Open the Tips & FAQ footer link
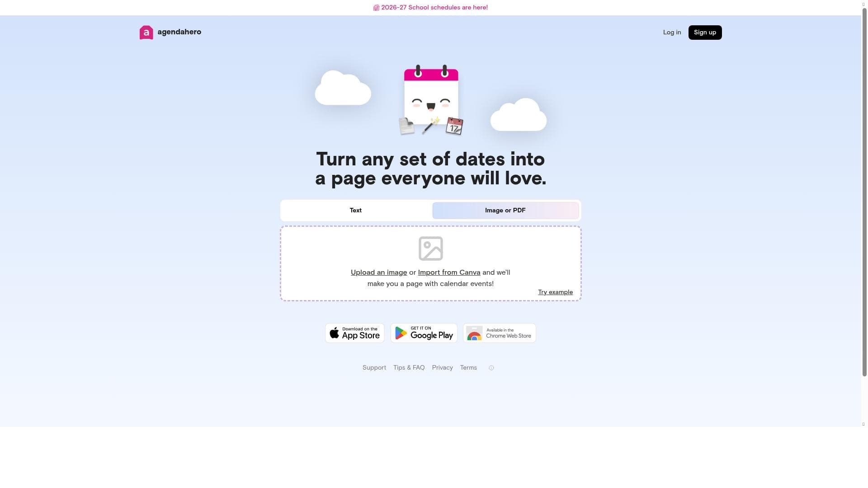 coord(409,368)
